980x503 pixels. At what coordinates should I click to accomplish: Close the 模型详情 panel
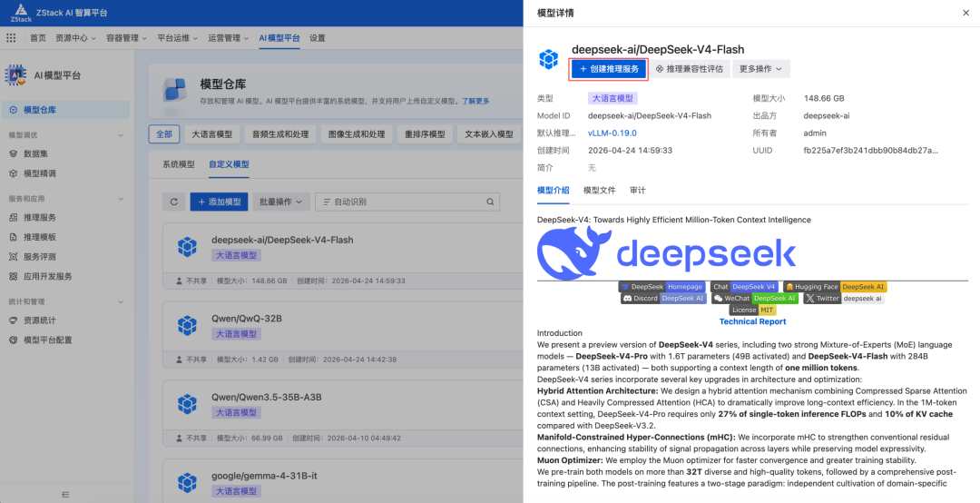pyautogui.click(x=966, y=13)
